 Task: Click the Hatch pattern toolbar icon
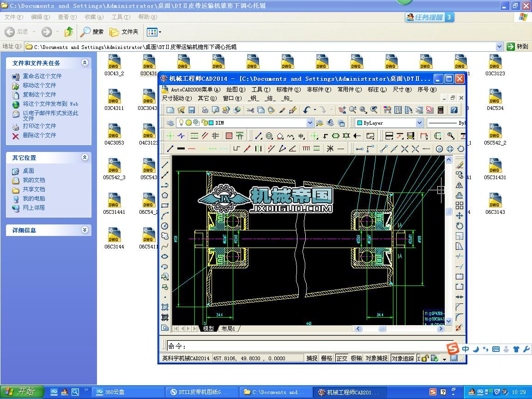(x=229, y=136)
